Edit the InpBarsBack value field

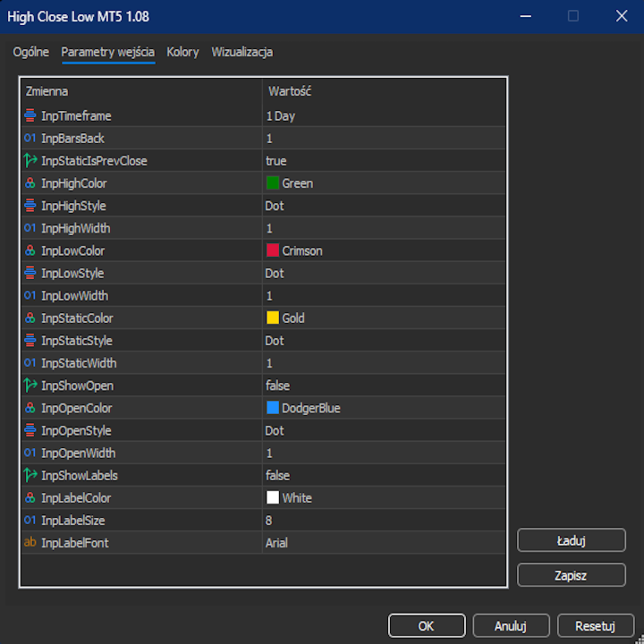point(384,138)
